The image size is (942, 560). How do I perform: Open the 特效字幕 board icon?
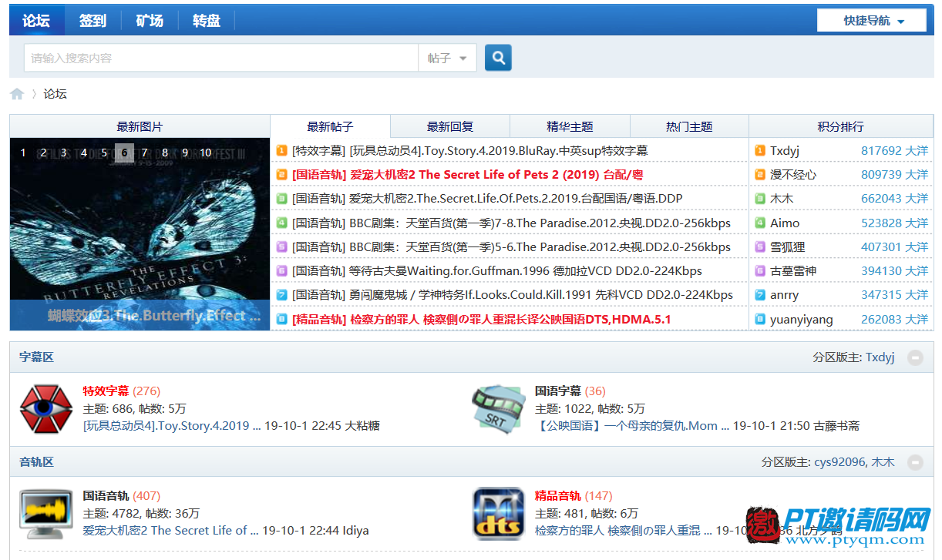click(45, 408)
